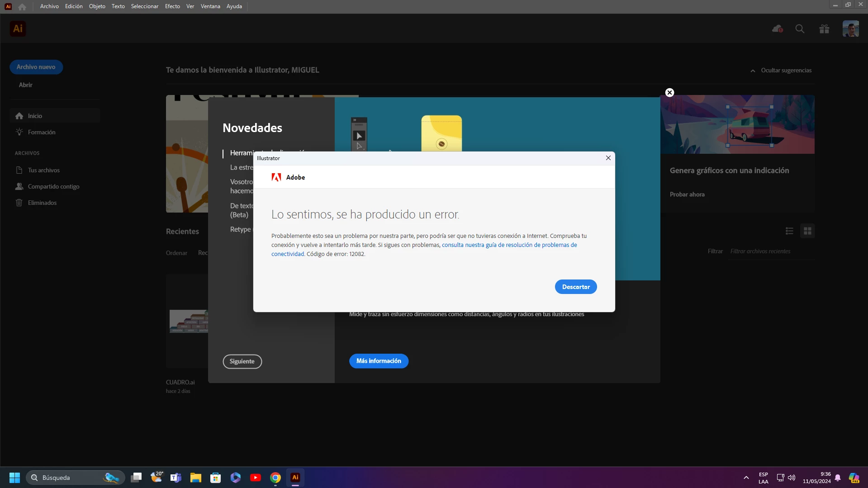868x488 pixels.
Task: Open the Archivo menu
Action: (x=49, y=6)
